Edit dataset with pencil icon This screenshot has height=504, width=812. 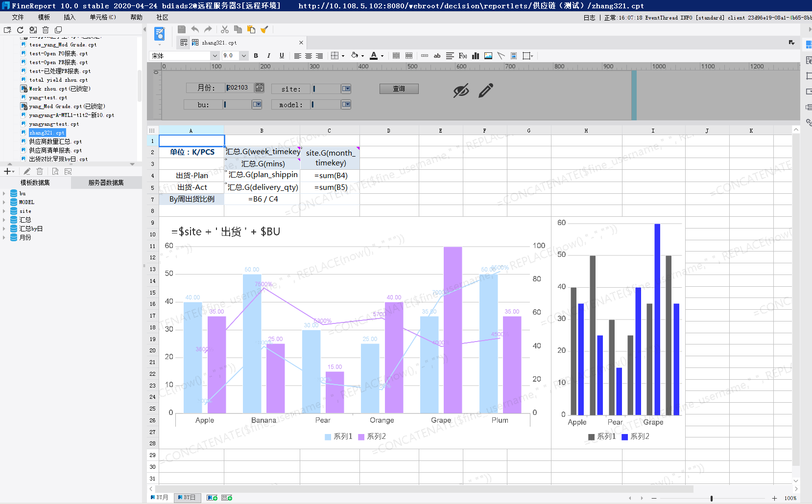coord(27,171)
